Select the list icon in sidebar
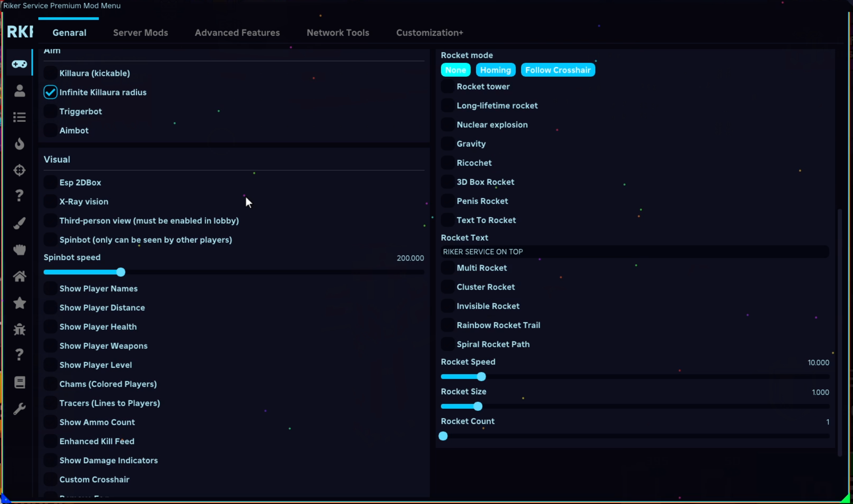This screenshot has width=853, height=504. 19,117
